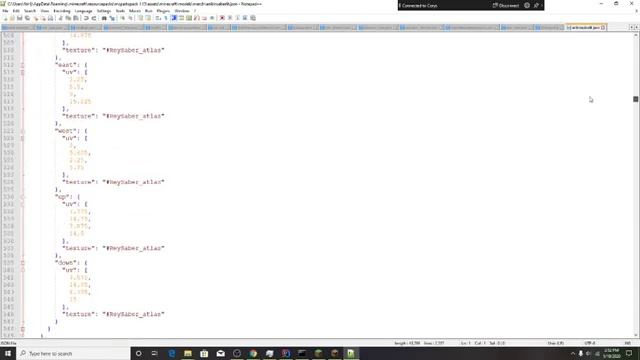Zoom in using the toolbar icon
Screen dimensions: 640x360
(x=122, y=18)
